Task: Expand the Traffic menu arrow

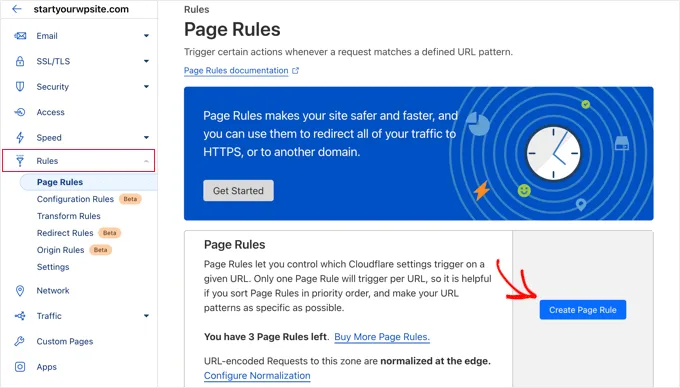Action: pos(147,316)
